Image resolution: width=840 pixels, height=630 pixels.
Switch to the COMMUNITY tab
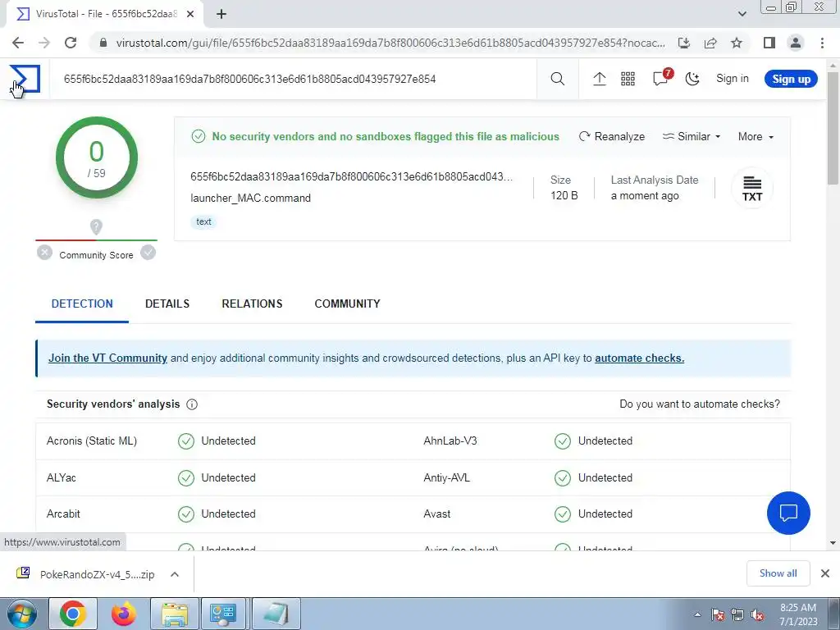point(347,304)
